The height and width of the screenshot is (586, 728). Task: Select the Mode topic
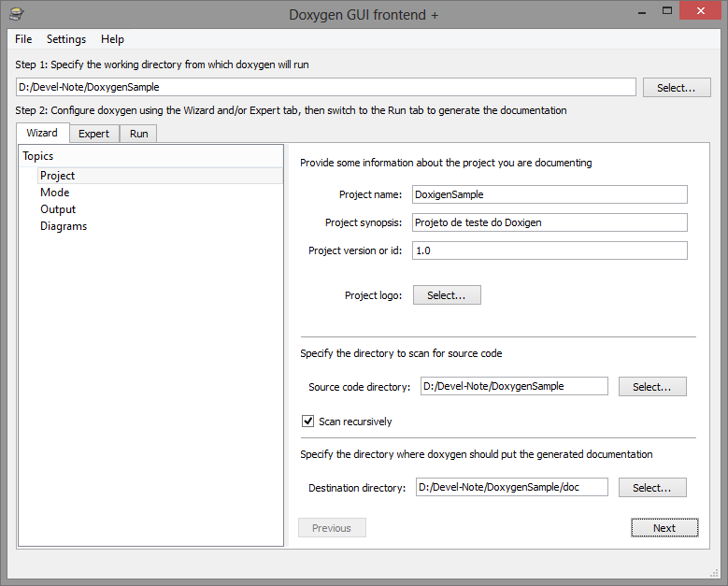click(x=55, y=193)
